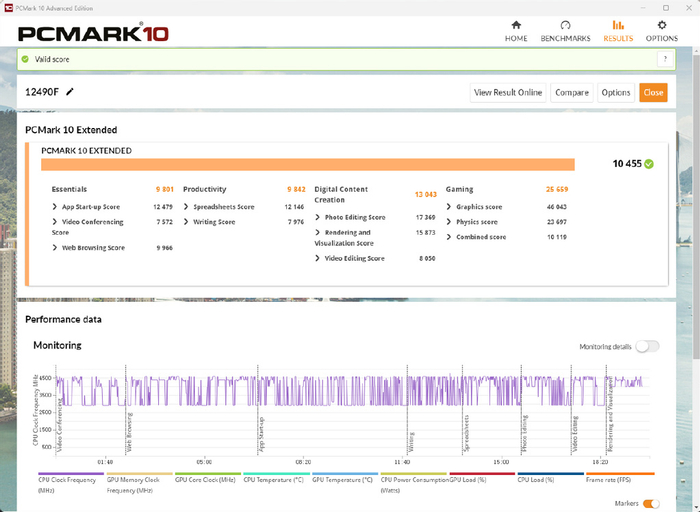
Task: Click the Writing marker on chart
Action: tap(411, 441)
